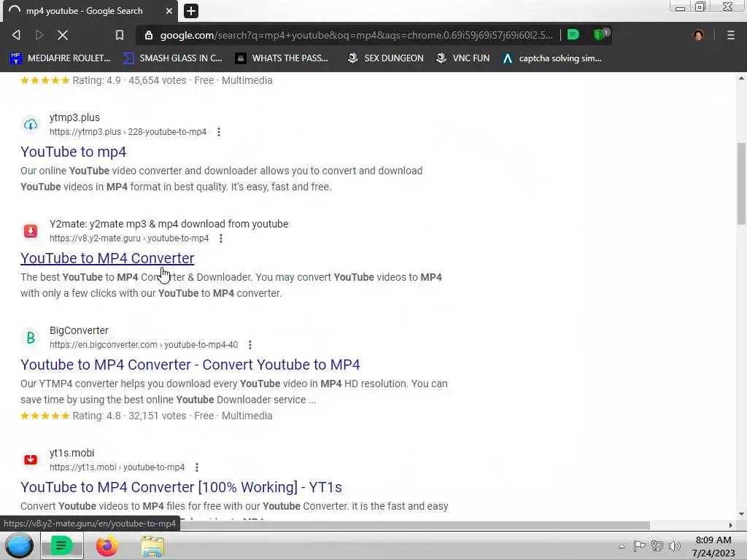Click the address bar URL field
The width and height of the screenshot is (747, 560).
tap(356, 35)
